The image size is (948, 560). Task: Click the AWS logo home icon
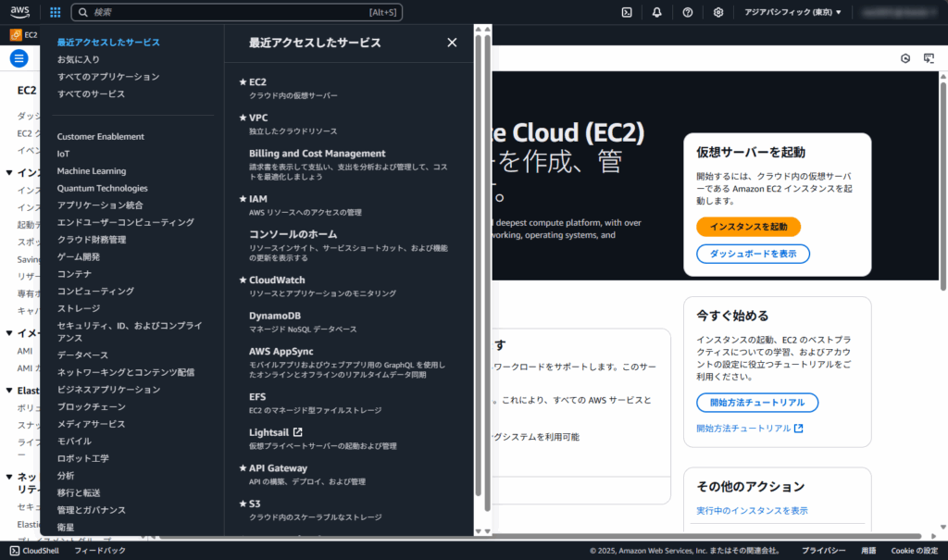click(x=20, y=12)
